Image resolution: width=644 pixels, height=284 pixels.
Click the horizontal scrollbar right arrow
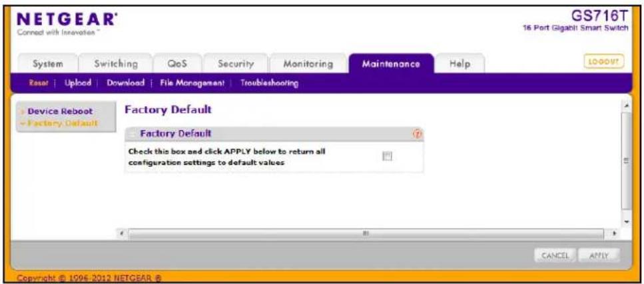pos(615,233)
